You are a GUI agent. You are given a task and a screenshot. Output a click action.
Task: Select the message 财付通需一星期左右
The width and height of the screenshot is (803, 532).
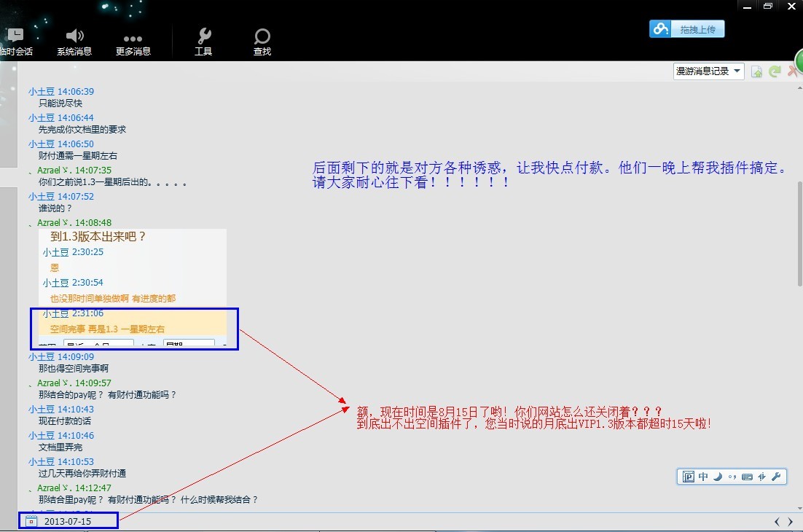(x=78, y=156)
